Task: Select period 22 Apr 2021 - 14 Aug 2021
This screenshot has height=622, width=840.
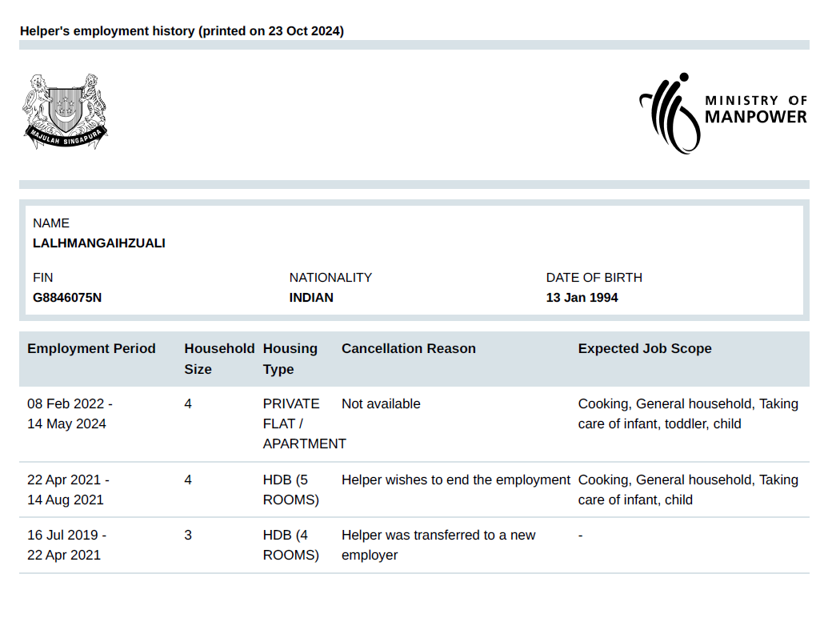Action: click(69, 490)
